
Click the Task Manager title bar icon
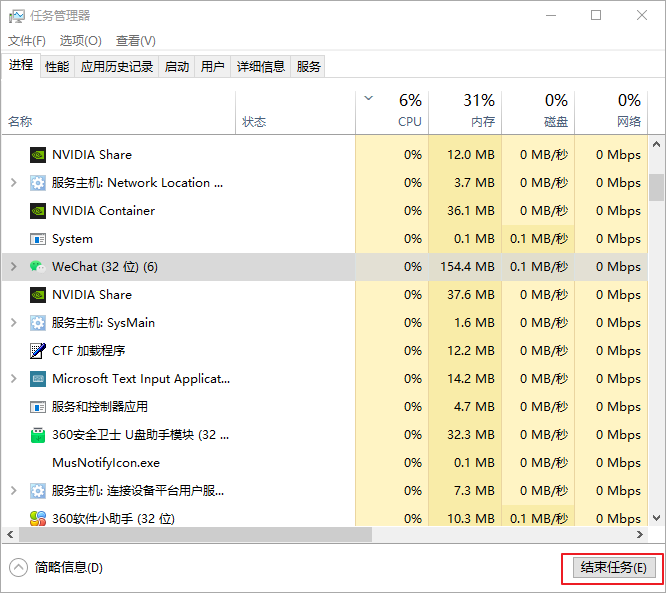click(x=17, y=16)
